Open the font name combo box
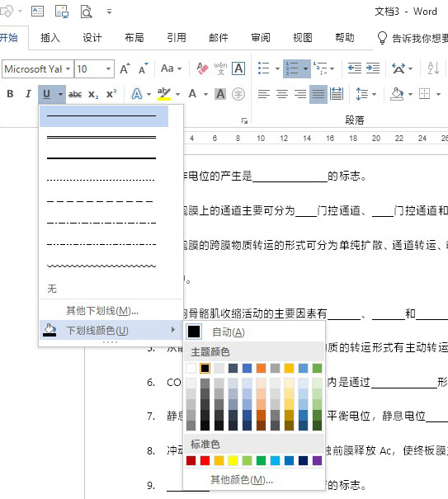The width and height of the screenshot is (448, 499). pyautogui.click(x=38, y=68)
